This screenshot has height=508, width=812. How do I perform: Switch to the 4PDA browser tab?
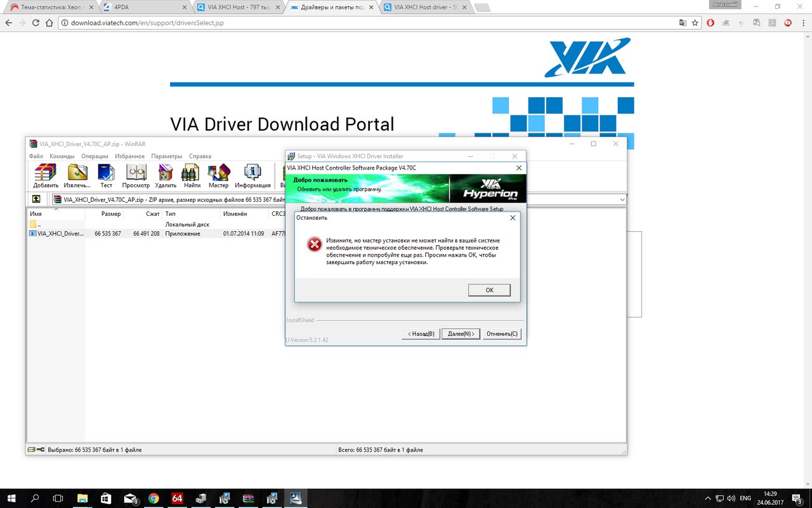[x=146, y=7]
